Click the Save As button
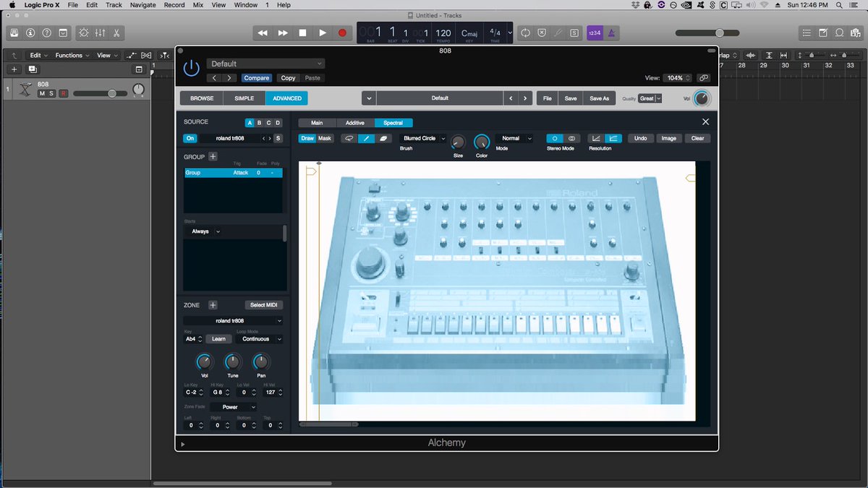The image size is (868, 488). (599, 98)
